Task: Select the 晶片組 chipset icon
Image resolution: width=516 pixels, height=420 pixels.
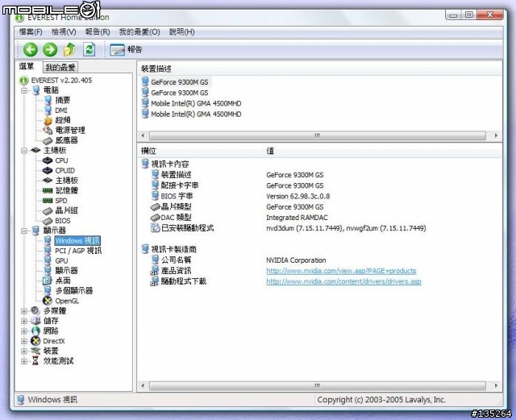Action: pos(48,210)
